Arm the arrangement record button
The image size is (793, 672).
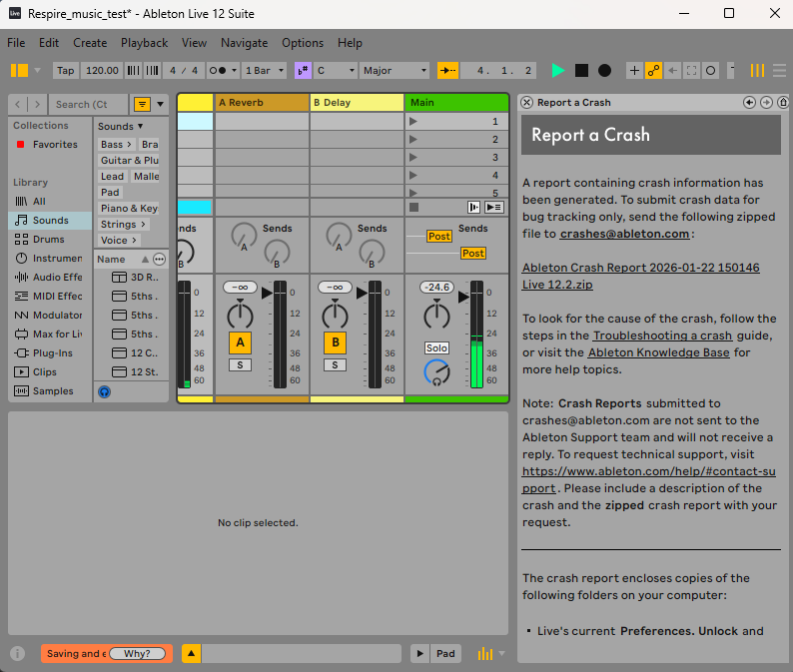[604, 70]
